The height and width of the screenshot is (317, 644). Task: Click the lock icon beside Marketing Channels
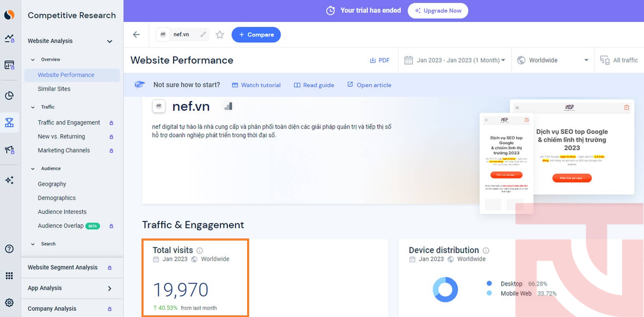tap(111, 151)
